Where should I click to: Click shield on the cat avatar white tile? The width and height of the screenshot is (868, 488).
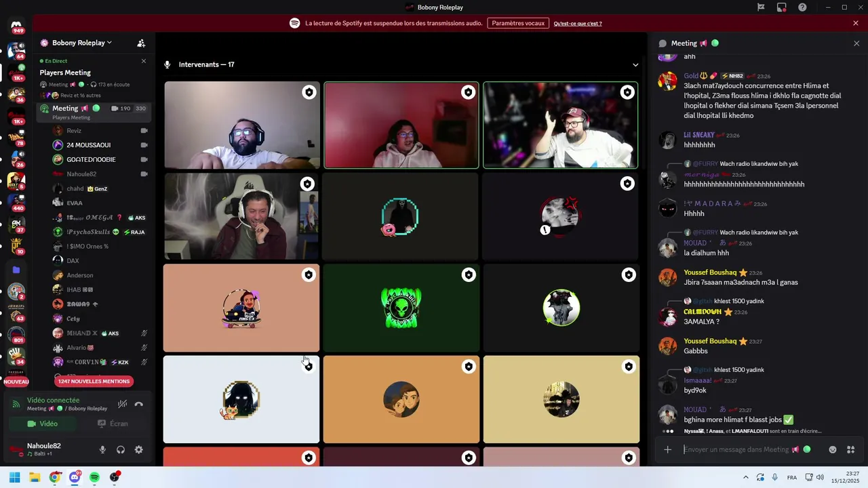[x=309, y=366]
